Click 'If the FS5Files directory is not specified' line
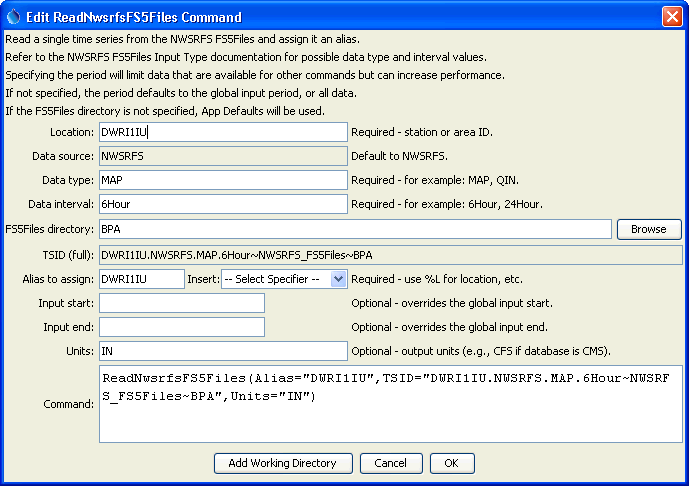The height and width of the screenshot is (486, 689). tap(165, 111)
